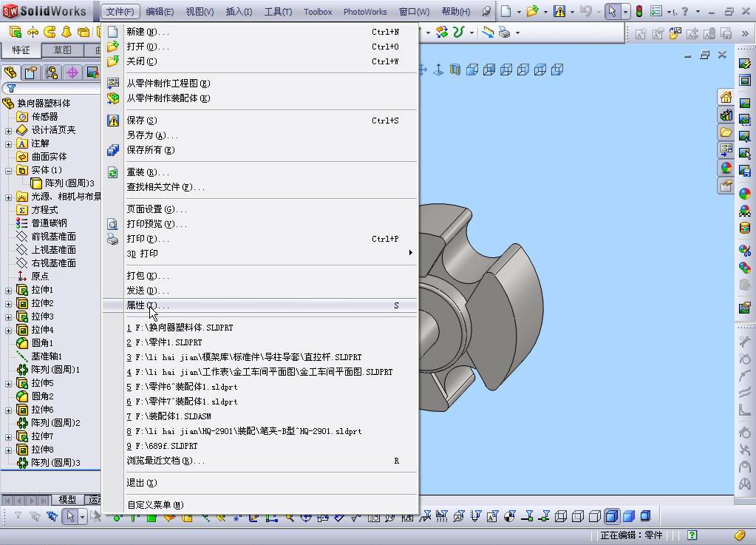This screenshot has width=756, height=545.
Task: Open the select cursor tool dropdown arrow
Action: click(625, 12)
